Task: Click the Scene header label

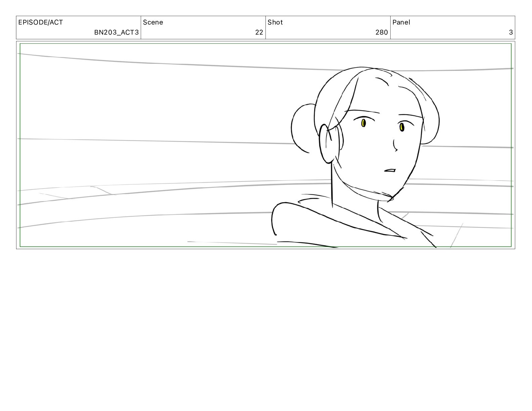Action: (x=153, y=22)
